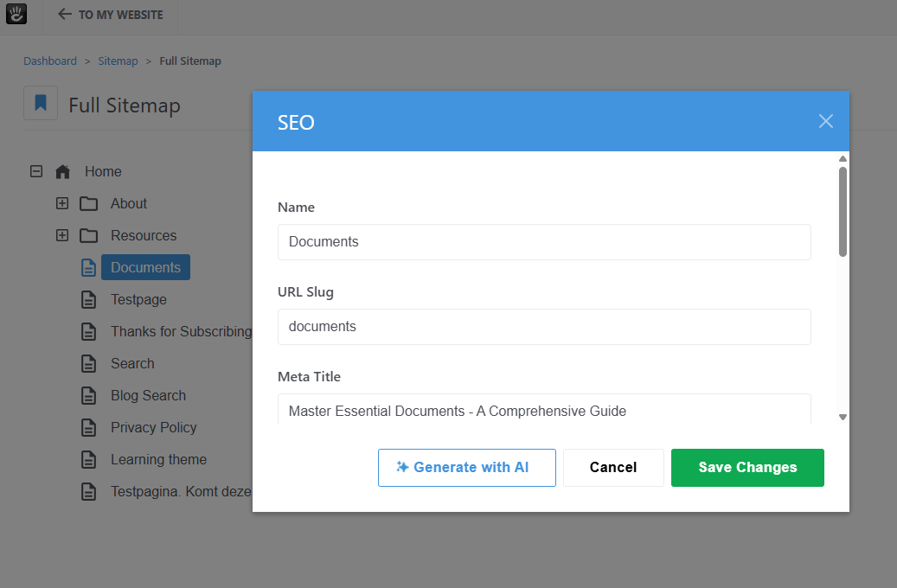Click the Resources folder icon
This screenshot has height=588, width=897.
(88, 236)
